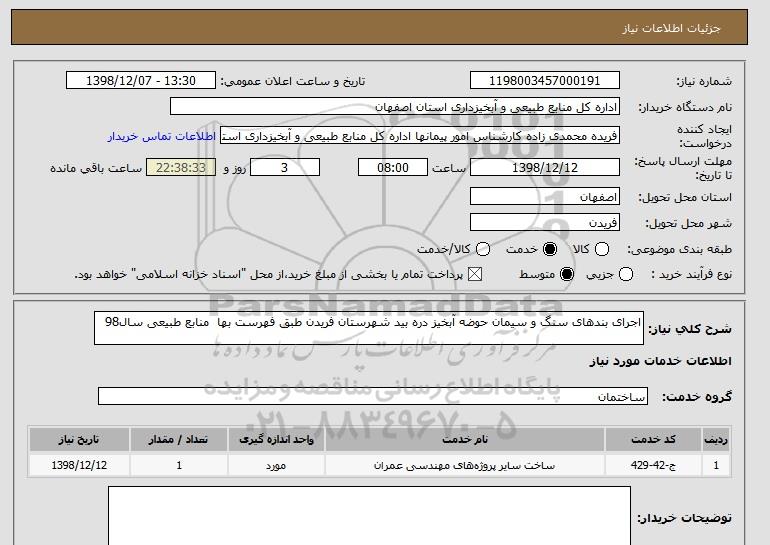Click the request creator field
The height and width of the screenshot is (545, 770).
pyautogui.click(x=420, y=136)
